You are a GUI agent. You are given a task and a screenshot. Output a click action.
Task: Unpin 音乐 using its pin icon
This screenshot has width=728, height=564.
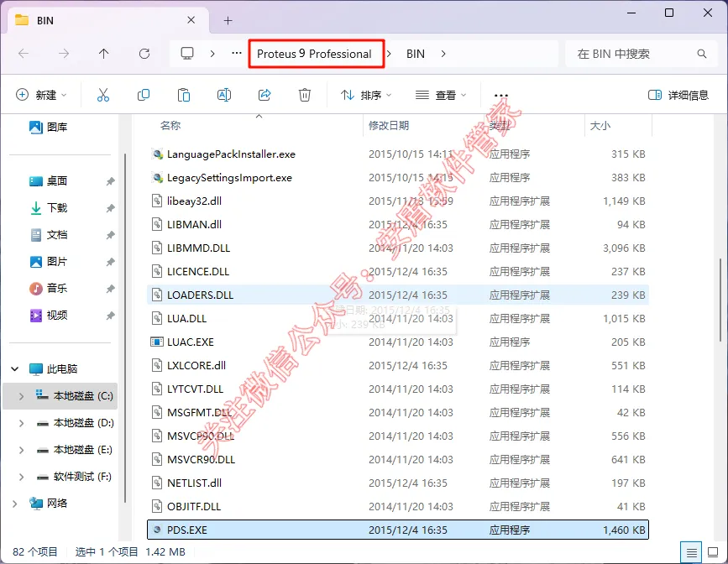coord(111,290)
